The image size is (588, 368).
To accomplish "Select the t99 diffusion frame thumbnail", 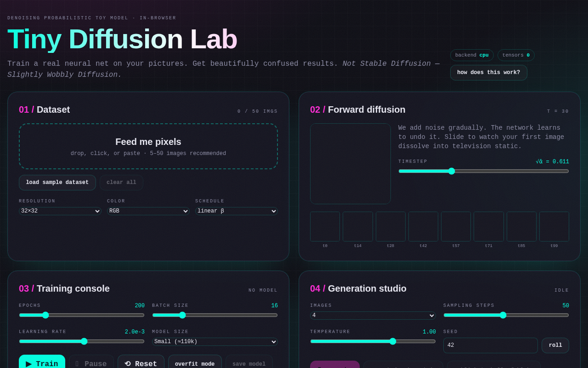I will pos(554,226).
